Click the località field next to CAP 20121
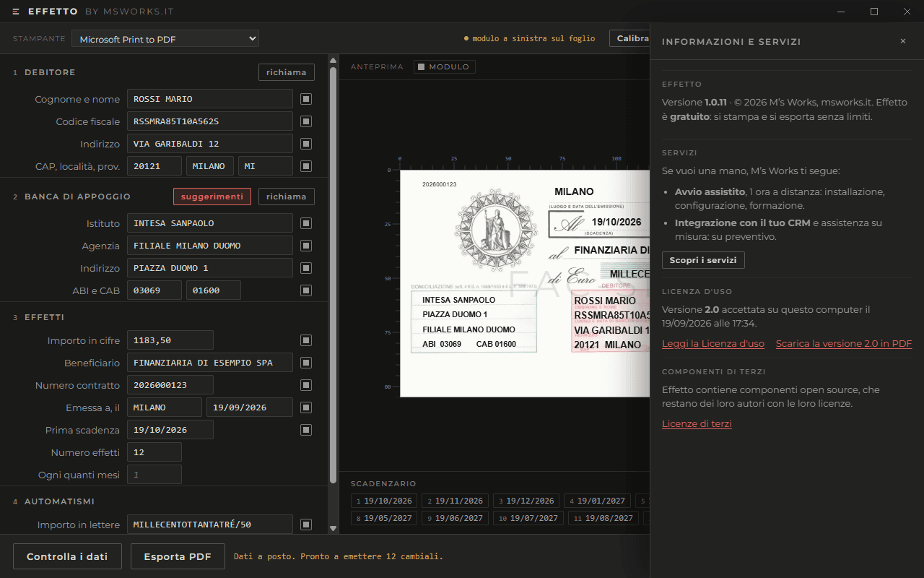The width and height of the screenshot is (924, 578). coord(210,166)
